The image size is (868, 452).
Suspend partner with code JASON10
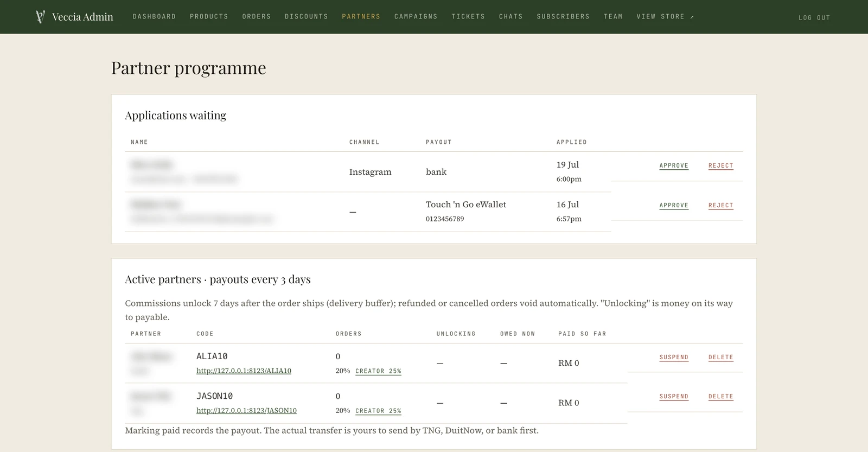click(x=674, y=396)
